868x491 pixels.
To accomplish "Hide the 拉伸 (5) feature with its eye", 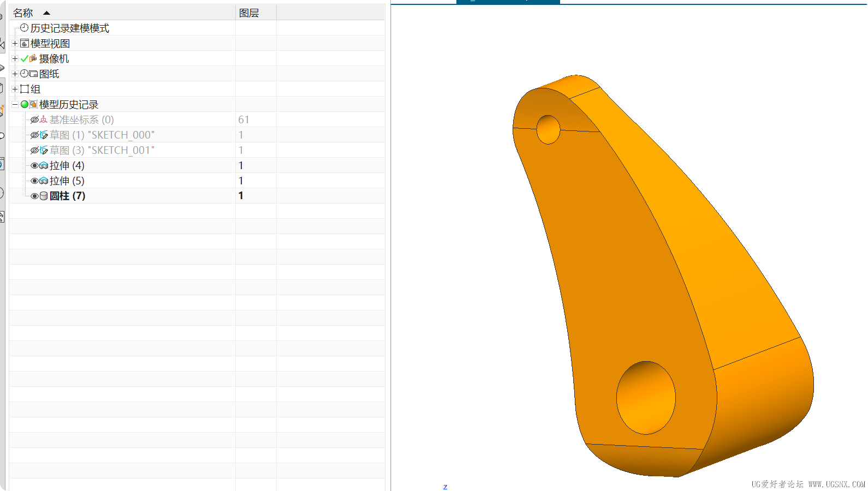I will 34,181.
